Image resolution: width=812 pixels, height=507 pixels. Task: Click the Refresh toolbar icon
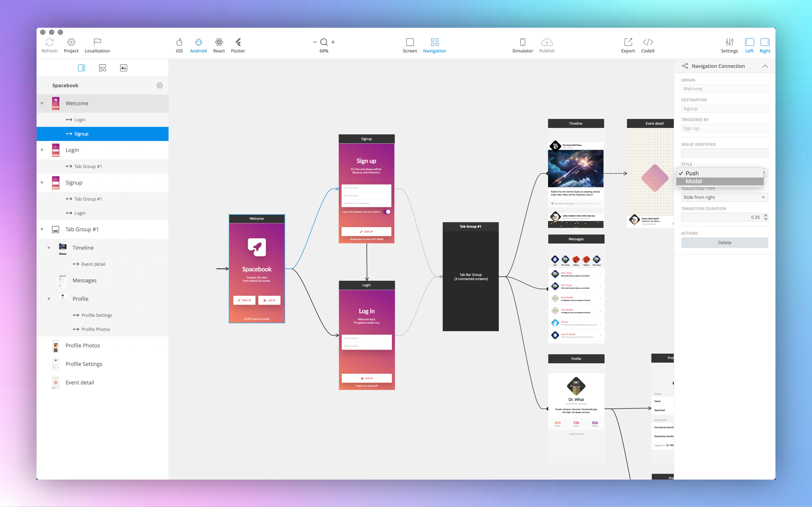click(x=49, y=42)
